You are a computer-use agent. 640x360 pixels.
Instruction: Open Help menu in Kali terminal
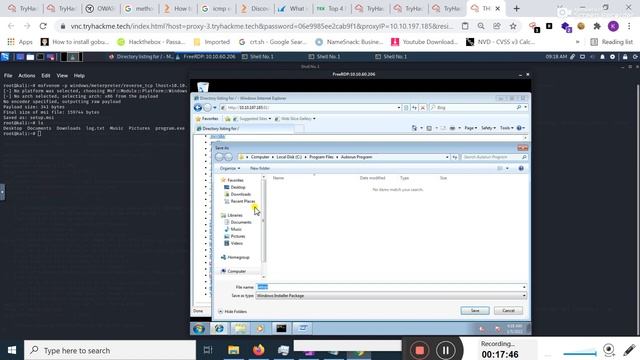[x=79, y=76]
